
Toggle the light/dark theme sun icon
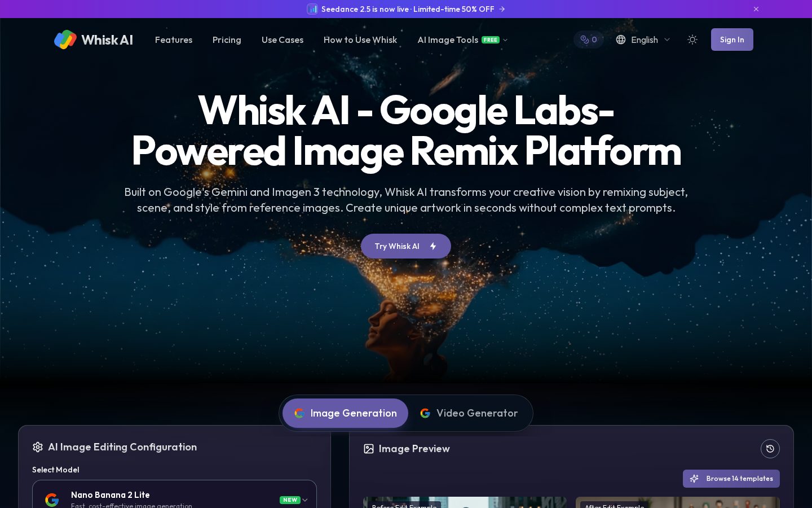[x=692, y=40]
